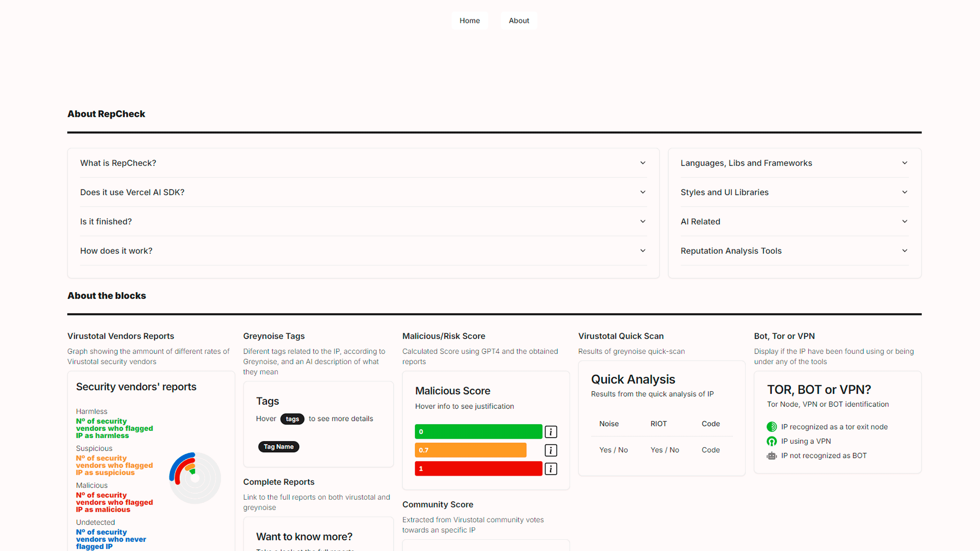Expand 'Languages, Libs and Frameworks' section
The height and width of the screenshot is (551, 980).
coord(794,163)
